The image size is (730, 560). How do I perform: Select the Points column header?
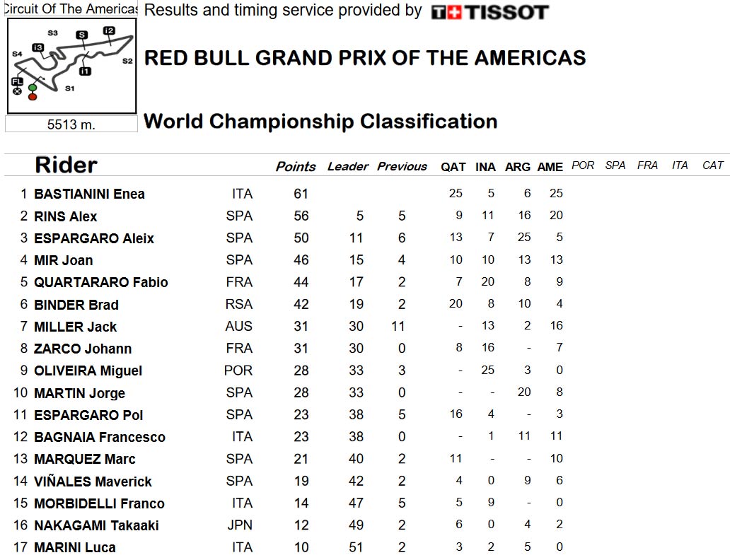pos(296,167)
